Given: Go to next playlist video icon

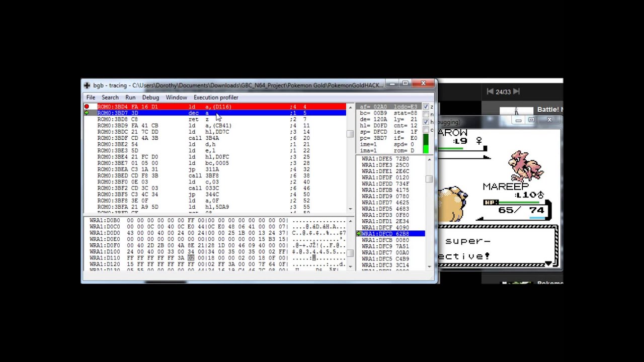Looking at the screenshot, I should click(516, 92).
